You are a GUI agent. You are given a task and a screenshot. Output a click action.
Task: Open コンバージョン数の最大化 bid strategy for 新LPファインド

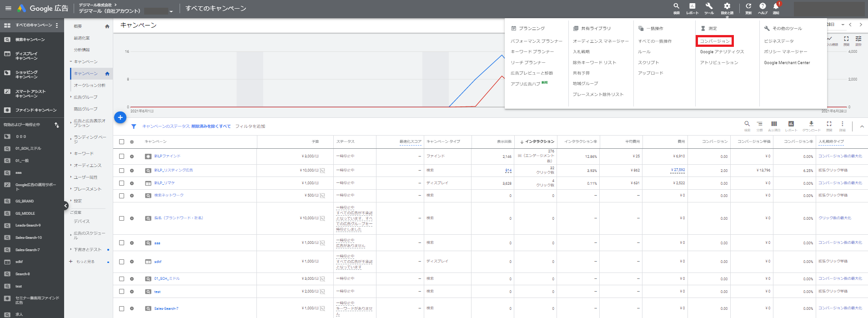[x=840, y=156]
